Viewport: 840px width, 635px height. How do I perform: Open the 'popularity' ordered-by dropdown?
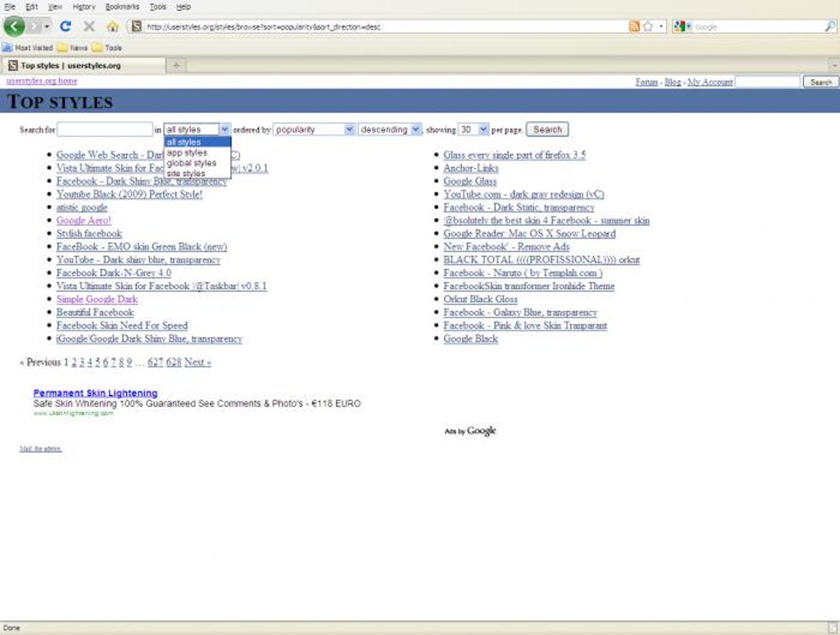pyautogui.click(x=314, y=129)
